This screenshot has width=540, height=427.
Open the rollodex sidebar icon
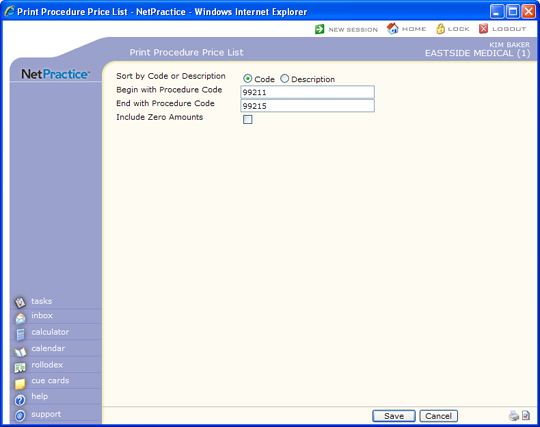coord(20,368)
